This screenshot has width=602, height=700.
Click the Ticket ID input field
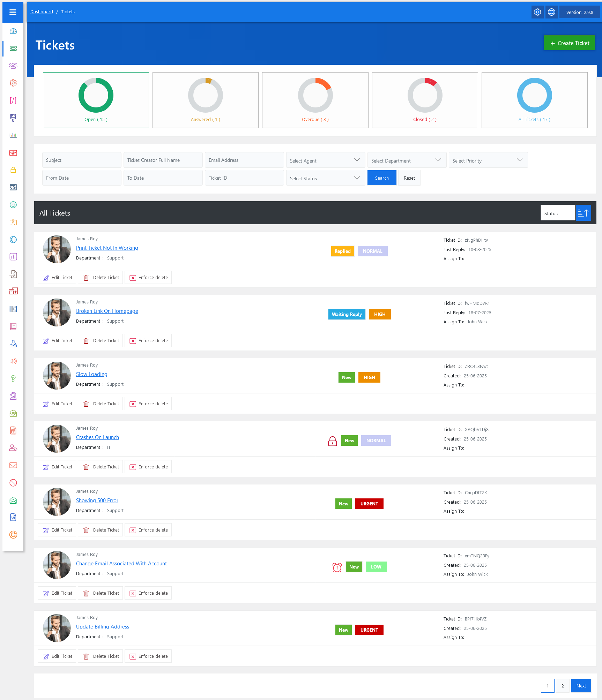[244, 178]
